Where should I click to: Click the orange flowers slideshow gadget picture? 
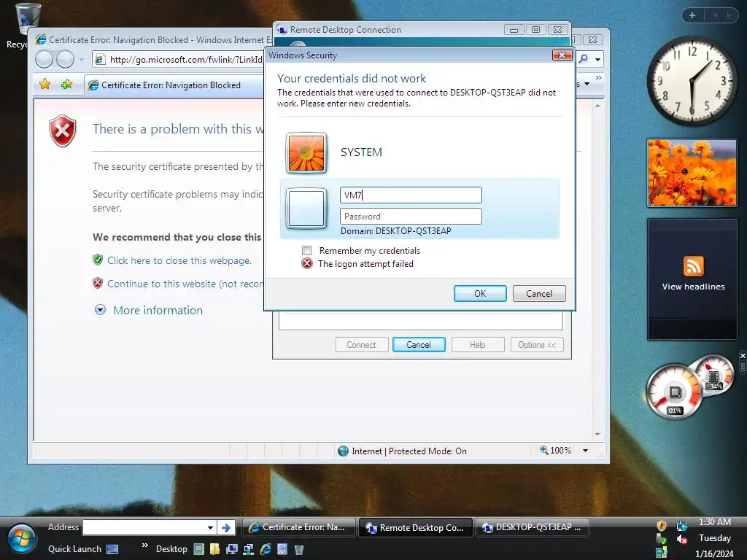[x=692, y=173]
